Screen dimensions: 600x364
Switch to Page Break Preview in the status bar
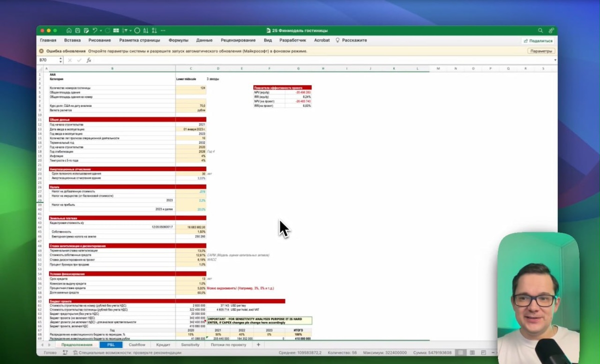click(x=483, y=353)
